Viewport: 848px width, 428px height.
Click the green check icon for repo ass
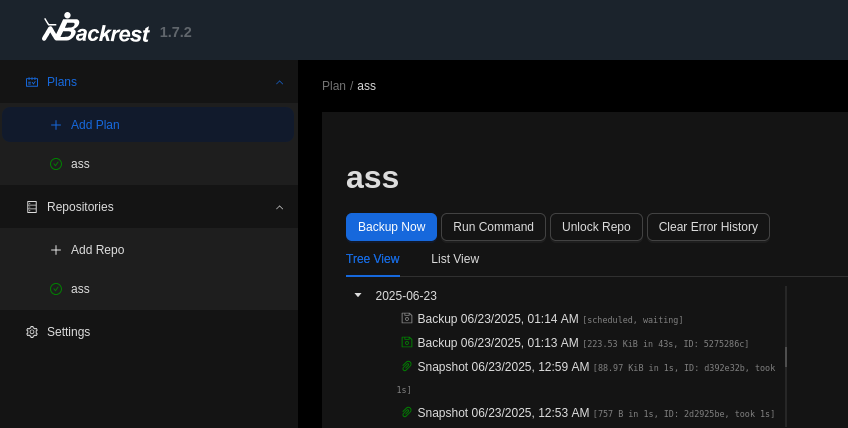point(56,289)
